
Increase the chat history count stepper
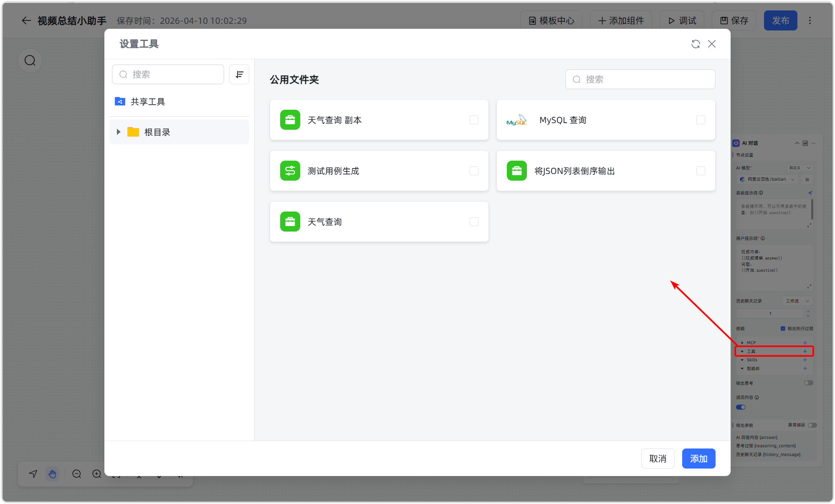(x=808, y=311)
